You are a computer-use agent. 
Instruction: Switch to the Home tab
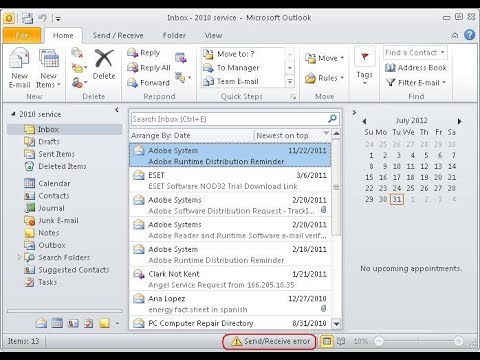click(63, 35)
